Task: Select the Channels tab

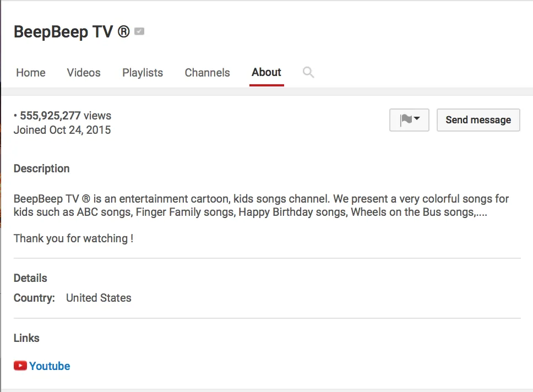Action: (x=208, y=73)
